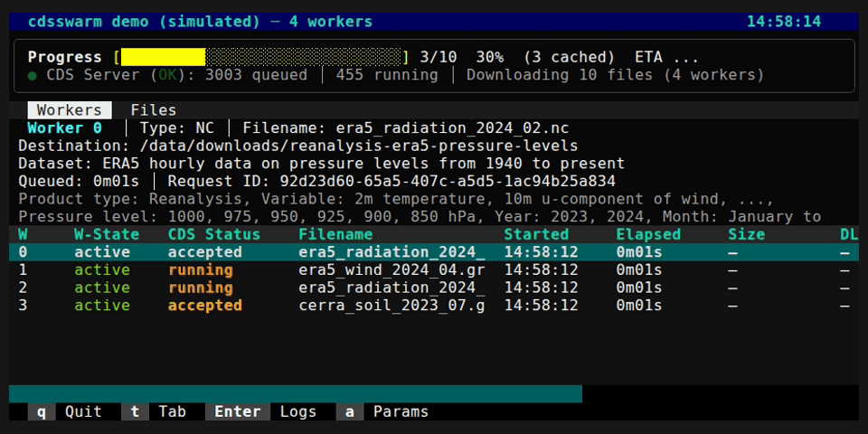This screenshot has width=868, height=434.
Task: Click the 'ETA ...' indicator
Action: tap(667, 57)
